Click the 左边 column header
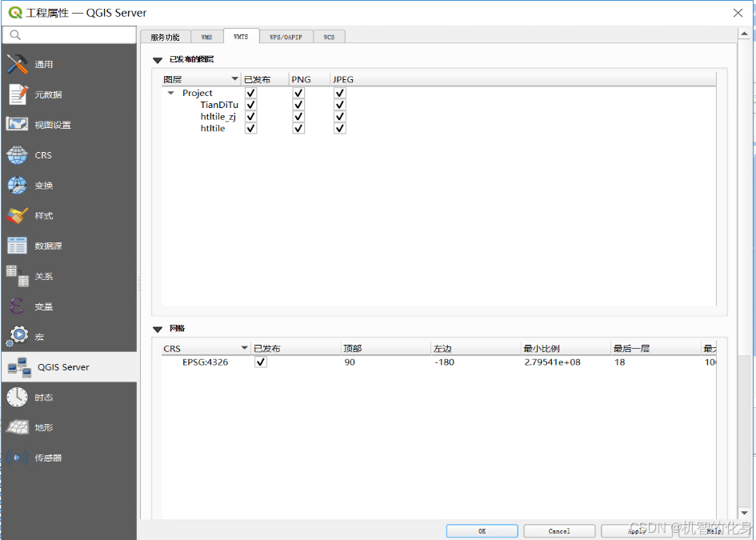The width and height of the screenshot is (756, 540). [476, 348]
